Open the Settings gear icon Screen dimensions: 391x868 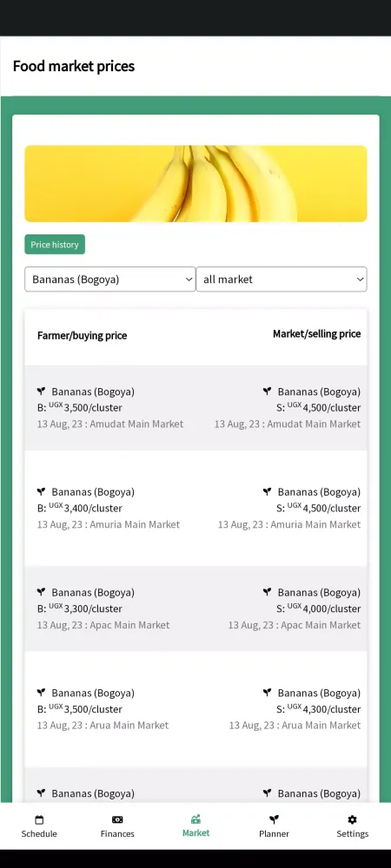tap(352, 820)
